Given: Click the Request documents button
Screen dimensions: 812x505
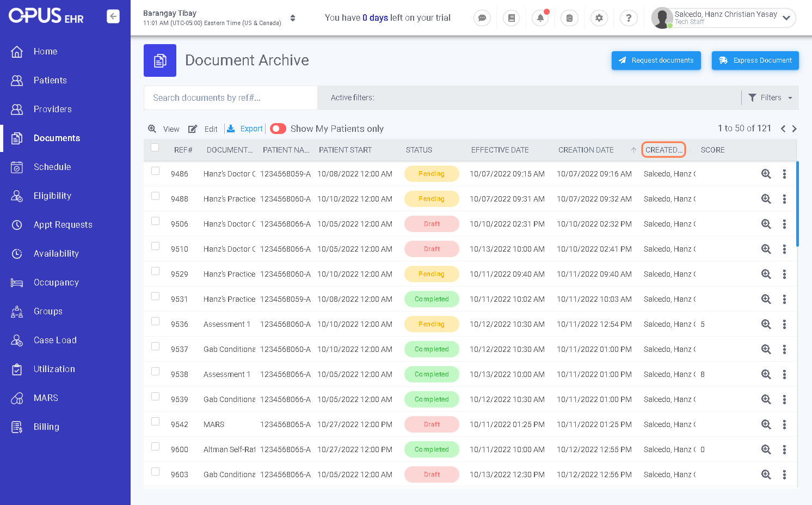Looking at the screenshot, I should point(656,60).
